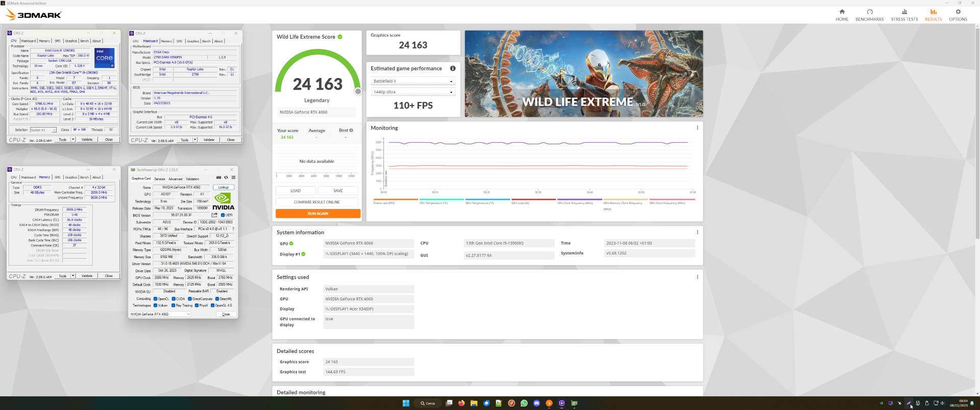Open 3DMark Home section
This screenshot has height=410, width=980.
(842, 15)
